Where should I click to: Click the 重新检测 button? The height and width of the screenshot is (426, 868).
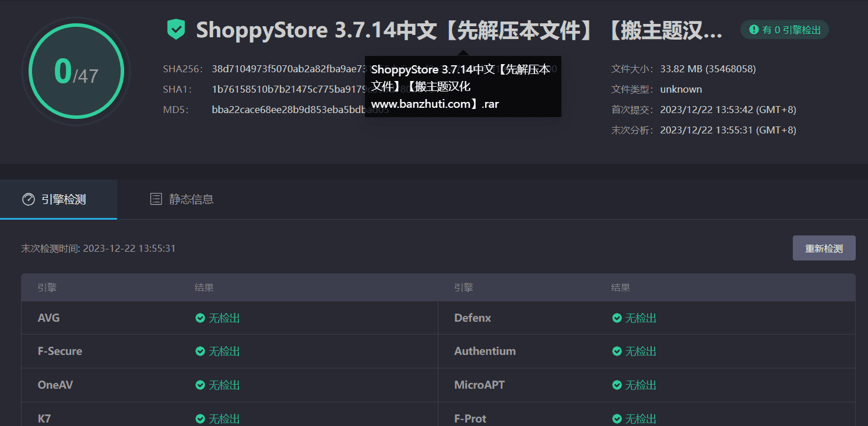tap(824, 248)
